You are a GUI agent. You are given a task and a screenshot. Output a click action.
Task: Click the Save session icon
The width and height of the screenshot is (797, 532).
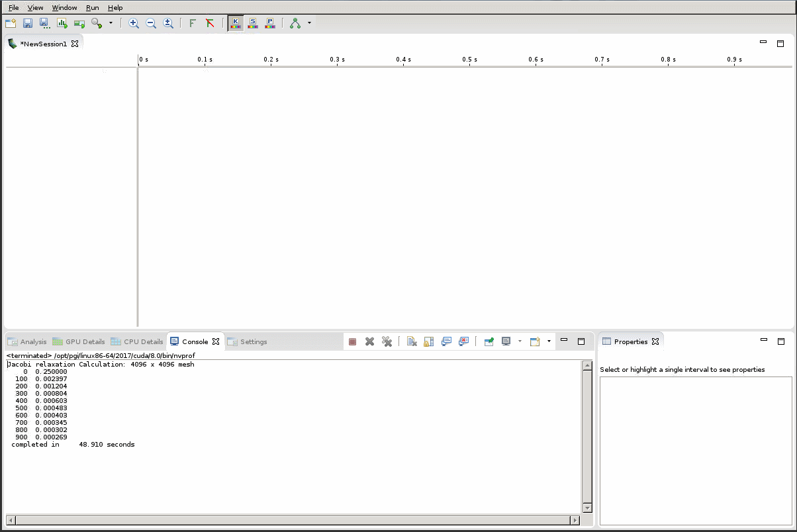(x=28, y=23)
